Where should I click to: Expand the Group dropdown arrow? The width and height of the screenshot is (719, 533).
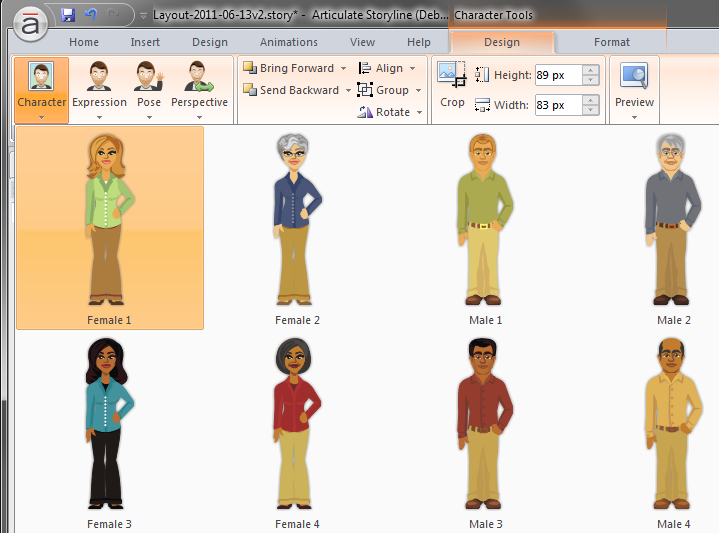[x=418, y=90]
